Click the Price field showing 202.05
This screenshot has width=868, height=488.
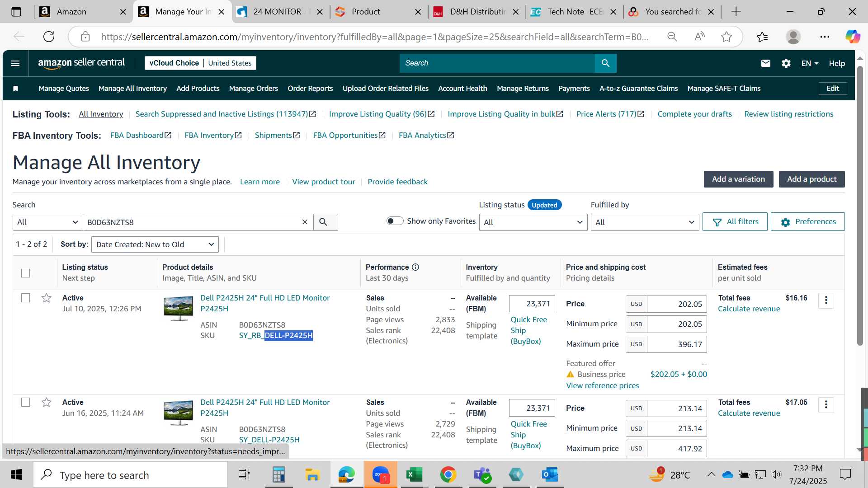click(677, 304)
